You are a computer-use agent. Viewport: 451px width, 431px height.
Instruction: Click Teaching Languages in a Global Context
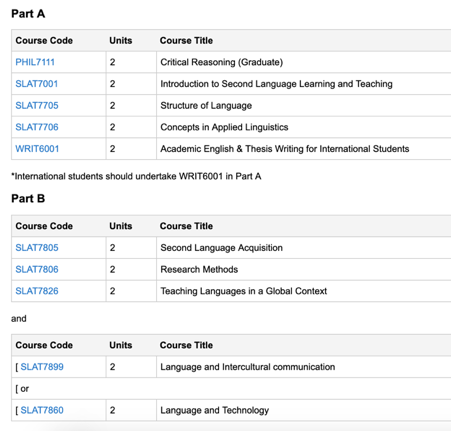[x=244, y=291]
